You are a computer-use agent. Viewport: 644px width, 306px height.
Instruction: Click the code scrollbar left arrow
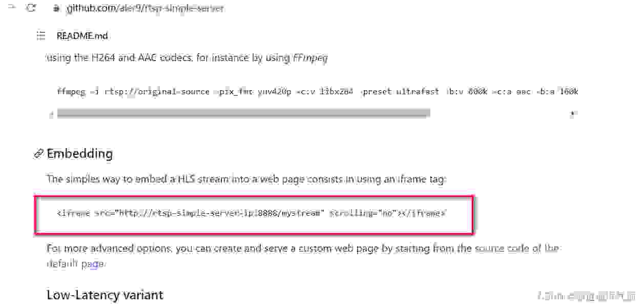51,115
